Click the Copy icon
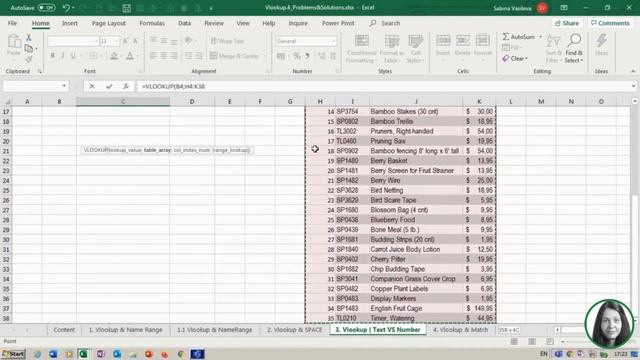 point(29,49)
